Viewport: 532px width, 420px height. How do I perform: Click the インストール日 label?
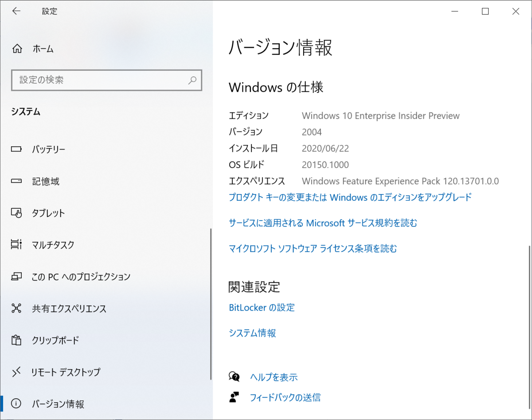point(253,148)
